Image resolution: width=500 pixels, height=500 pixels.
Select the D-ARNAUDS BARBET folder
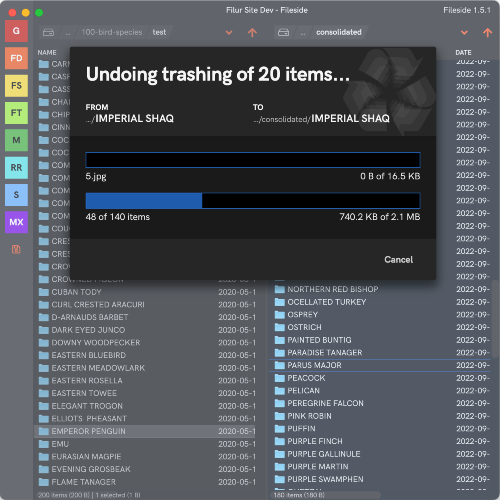coord(146,317)
